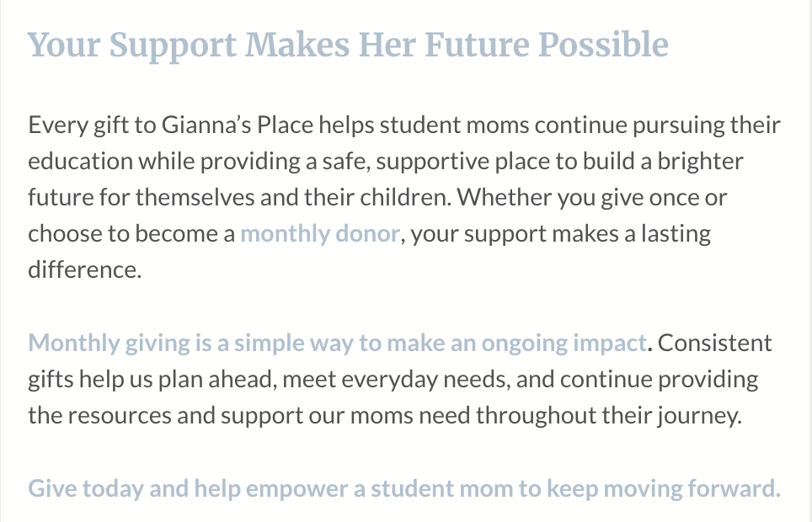Image resolution: width=812 pixels, height=522 pixels.
Task: Click the word 'themselves' in the first paragraph
Action: click(x=195, y=197)
